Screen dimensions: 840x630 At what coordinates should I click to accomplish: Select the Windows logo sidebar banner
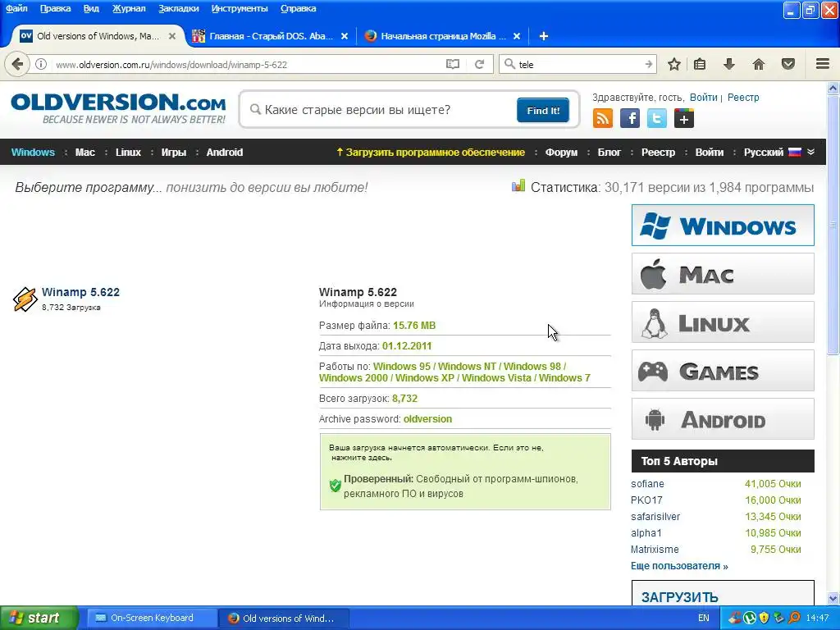[723, 225]
